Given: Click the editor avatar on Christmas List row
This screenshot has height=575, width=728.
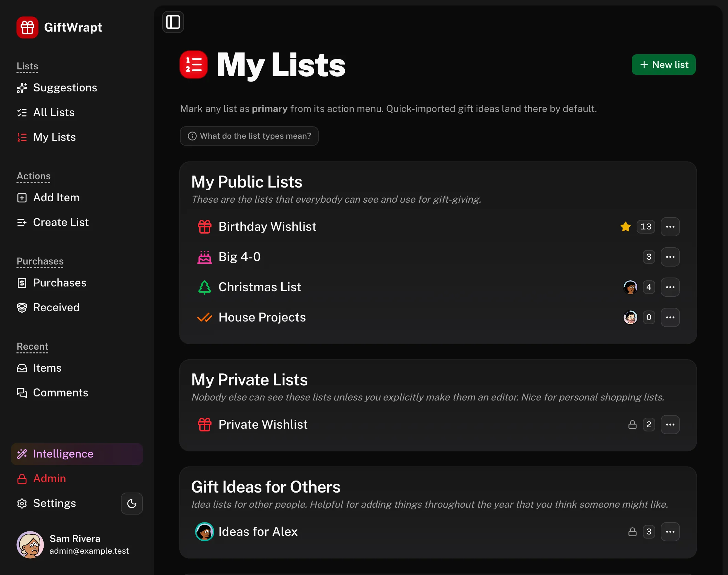Looking at the screenshot, I should 630,287.
